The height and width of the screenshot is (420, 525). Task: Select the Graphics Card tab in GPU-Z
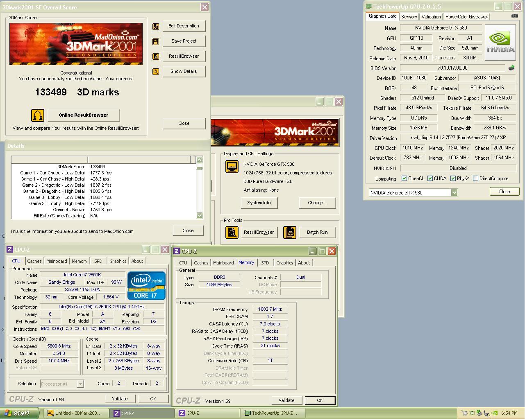[383, 16]
